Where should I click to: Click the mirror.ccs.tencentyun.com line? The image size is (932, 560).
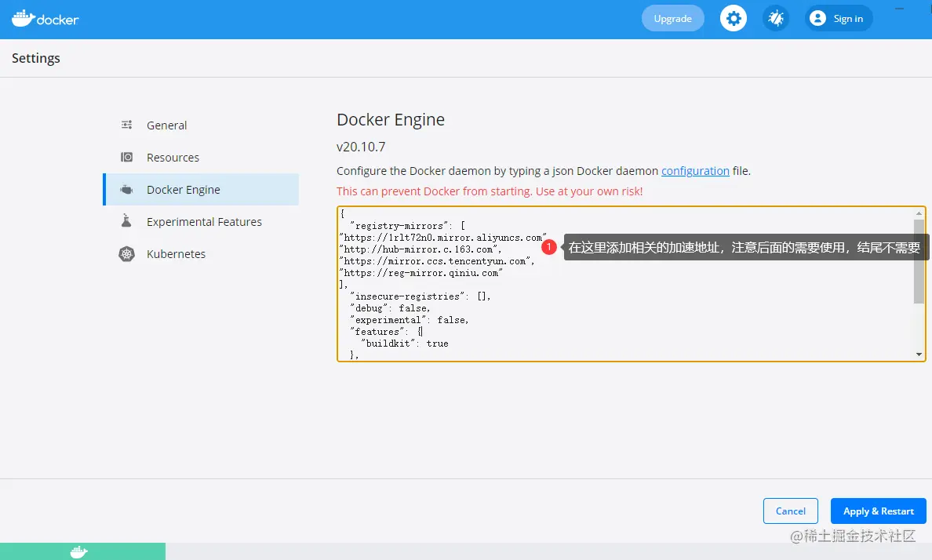[437, 262]
